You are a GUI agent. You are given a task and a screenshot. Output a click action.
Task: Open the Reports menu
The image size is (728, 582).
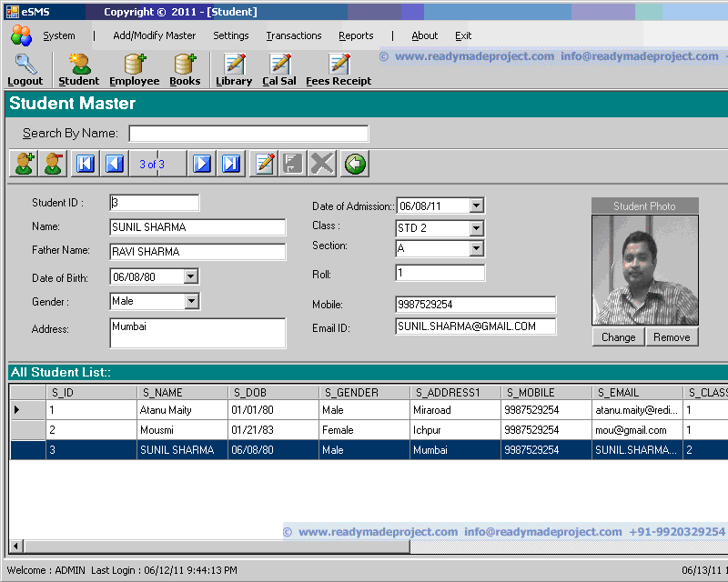[356, 35]
